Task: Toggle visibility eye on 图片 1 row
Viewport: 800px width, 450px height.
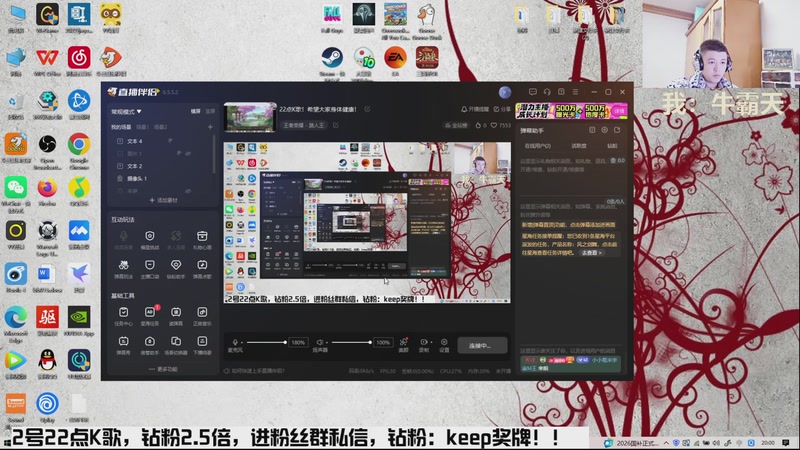Action: pyautogui.click(x=188, y=153)
